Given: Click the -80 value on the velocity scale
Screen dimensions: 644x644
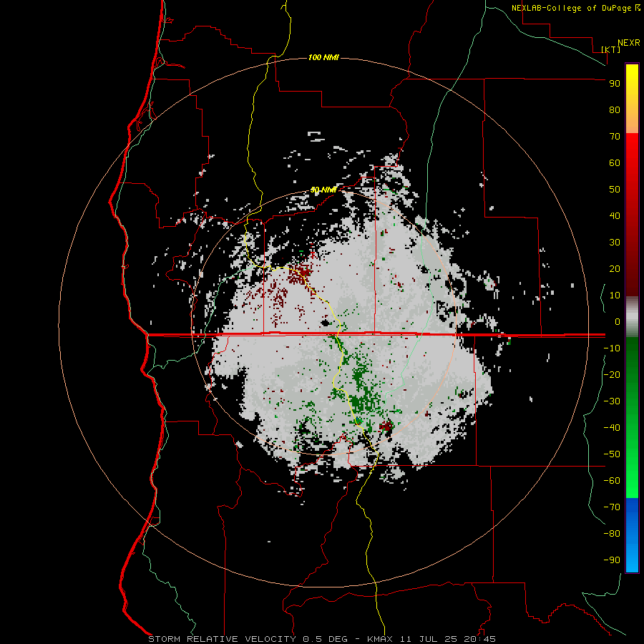Looking at the screenshot, I should 612,534.
